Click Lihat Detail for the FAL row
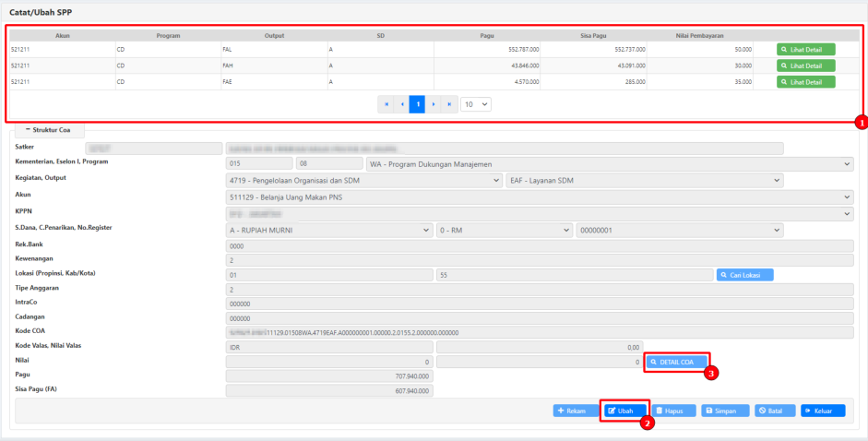The height and width of the screenshot is (441, 868). [805, 49]
